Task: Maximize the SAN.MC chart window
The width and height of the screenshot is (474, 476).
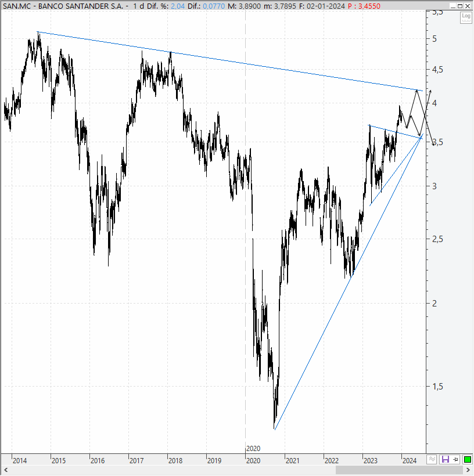Action: 460,6
